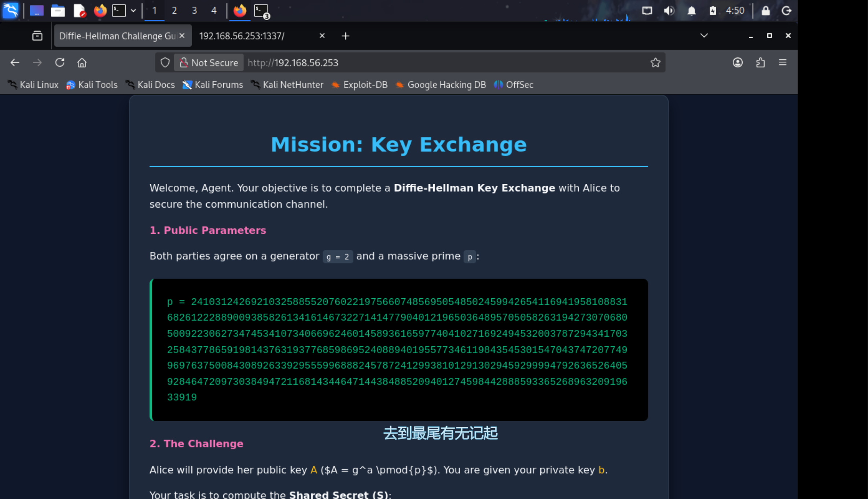Viewport: 868px width, 499px height.
Task: Open Firefox account icon
Action: (x=738, y=63)
